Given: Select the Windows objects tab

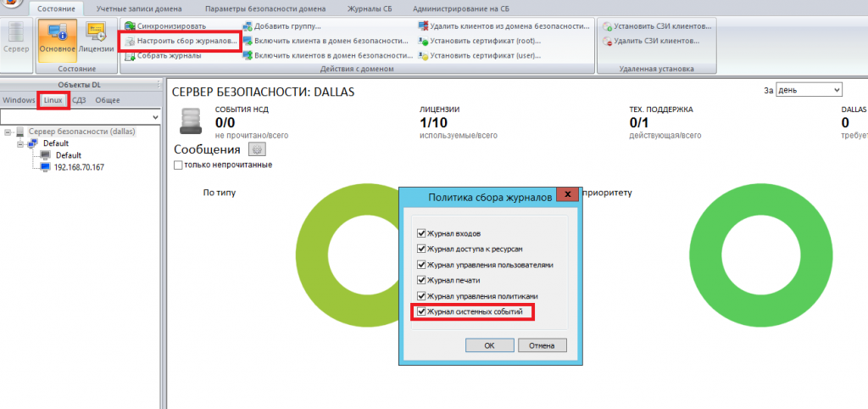Looking at the screenshot, I should coord(19,100).
